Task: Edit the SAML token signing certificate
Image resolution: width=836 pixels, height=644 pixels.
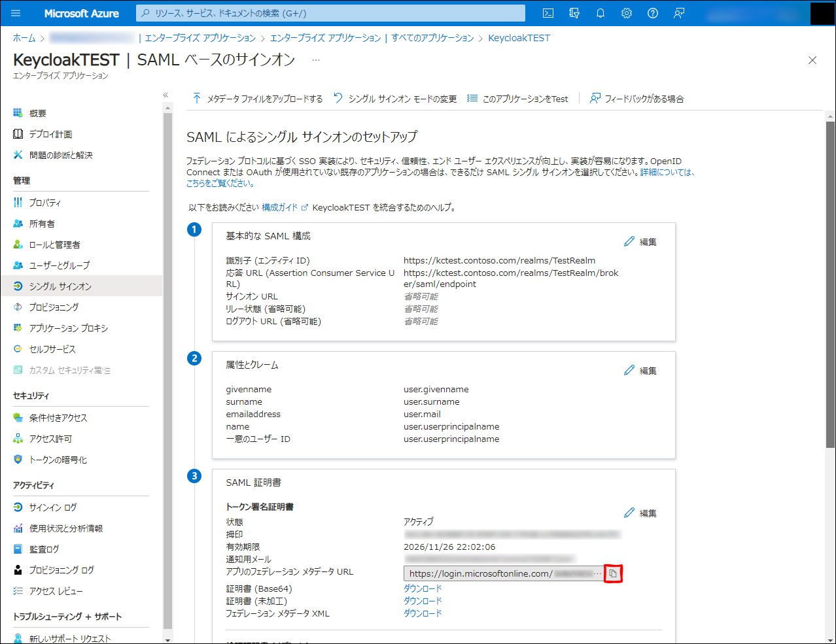Action: [x=640, y=513]
